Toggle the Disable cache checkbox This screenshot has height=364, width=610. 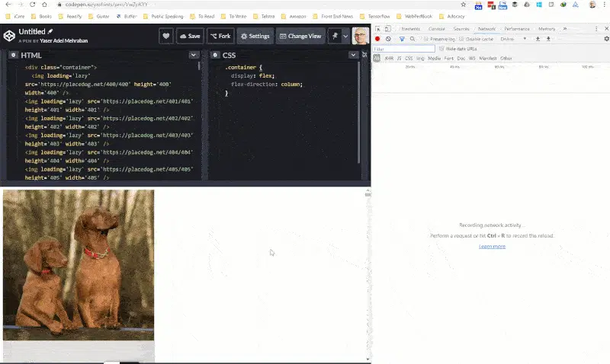click(461, 39)
